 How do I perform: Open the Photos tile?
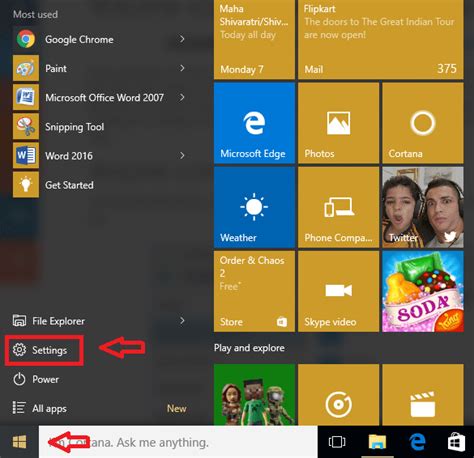click(x=338, y=123)
